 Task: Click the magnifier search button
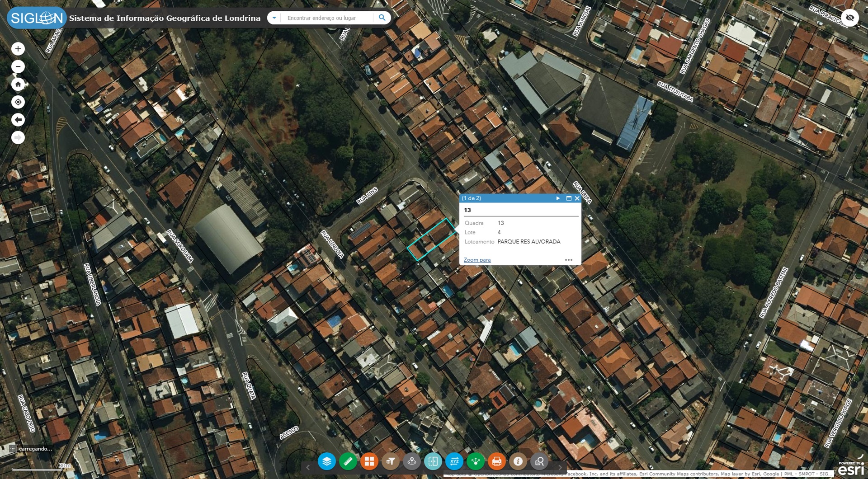[x=382, y=18]
